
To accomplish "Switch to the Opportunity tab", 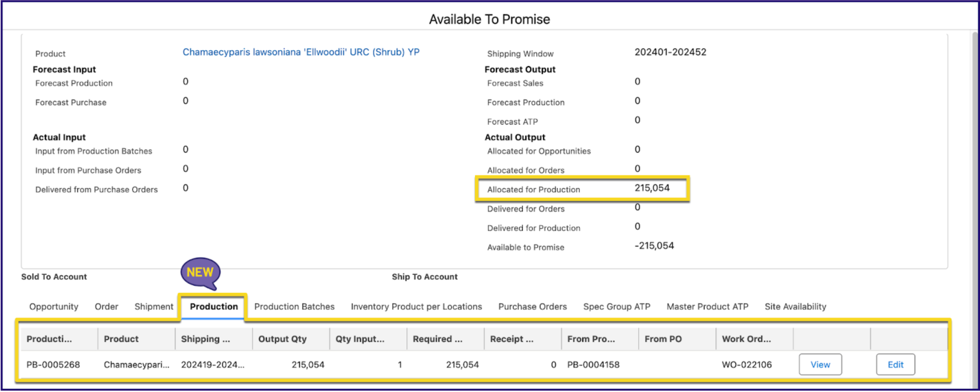I will coord(54,307).
